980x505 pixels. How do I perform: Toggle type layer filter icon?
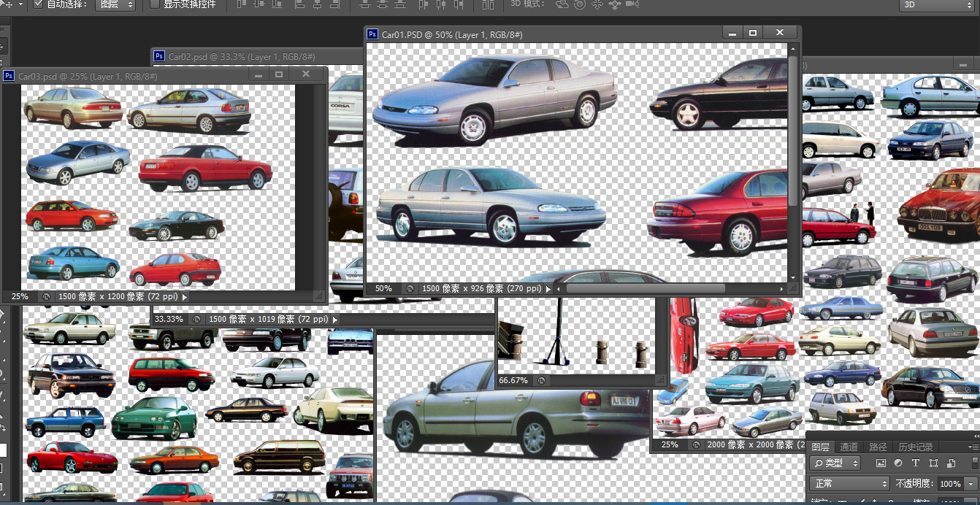tap(916, 463)
